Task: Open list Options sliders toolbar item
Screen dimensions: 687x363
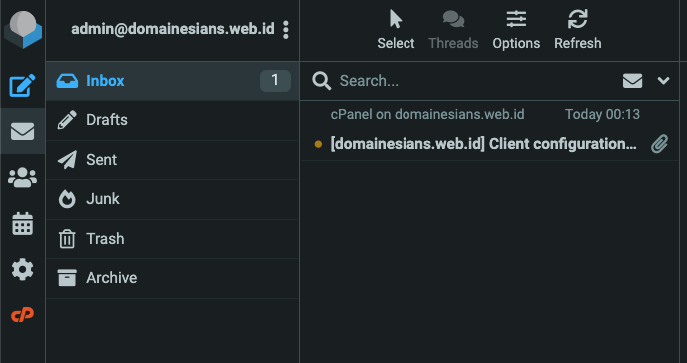Action: pos(516,30)
